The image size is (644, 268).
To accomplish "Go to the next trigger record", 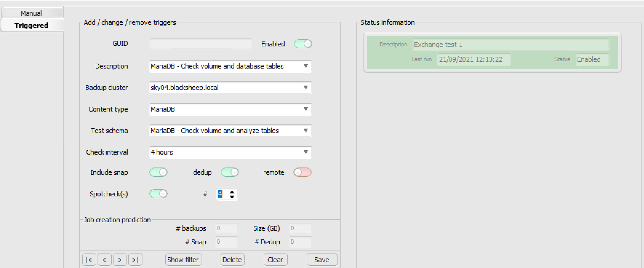I will point(120,260).
